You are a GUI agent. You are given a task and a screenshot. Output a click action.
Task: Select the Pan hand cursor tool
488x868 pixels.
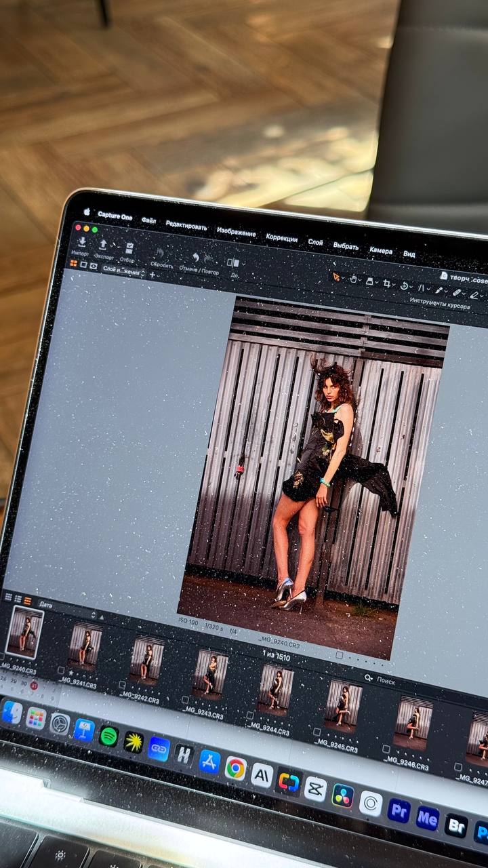(x=352, y=279)
